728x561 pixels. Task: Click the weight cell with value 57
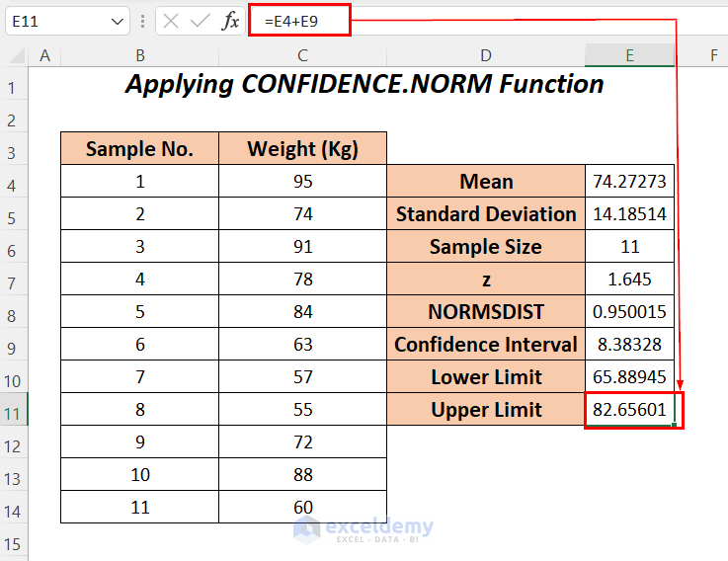pos(302,376)
